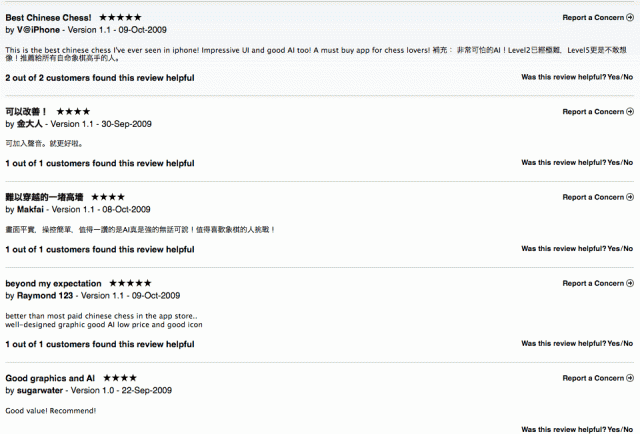Vote No on Raymond 123's review
640x434 pixels.
[x=628, y=344]
